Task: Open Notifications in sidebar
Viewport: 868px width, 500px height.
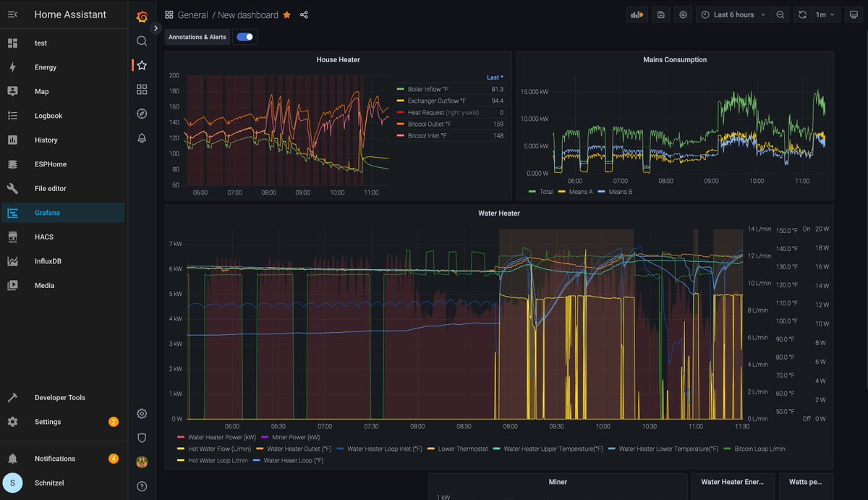Action: pos(64,459)
